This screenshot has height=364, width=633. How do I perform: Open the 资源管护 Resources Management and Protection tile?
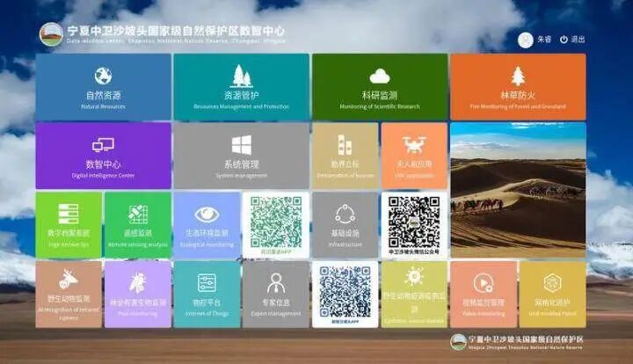coord(242,87)
